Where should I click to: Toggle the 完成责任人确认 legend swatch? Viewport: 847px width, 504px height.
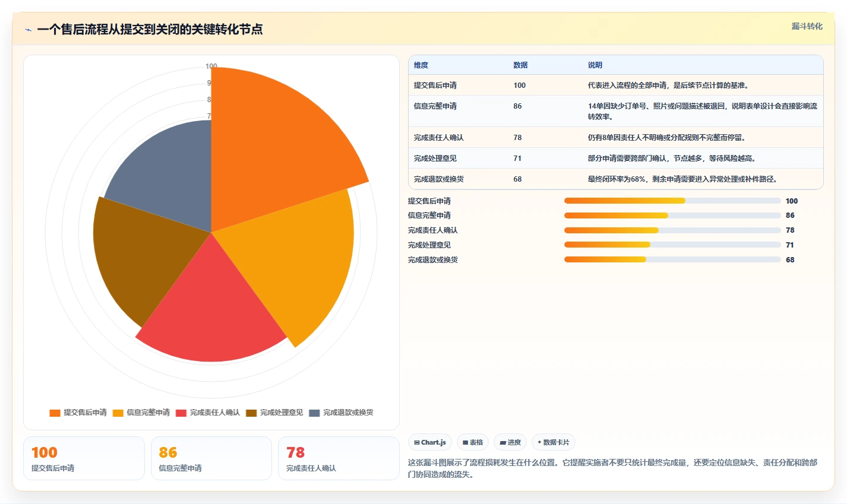181,413
